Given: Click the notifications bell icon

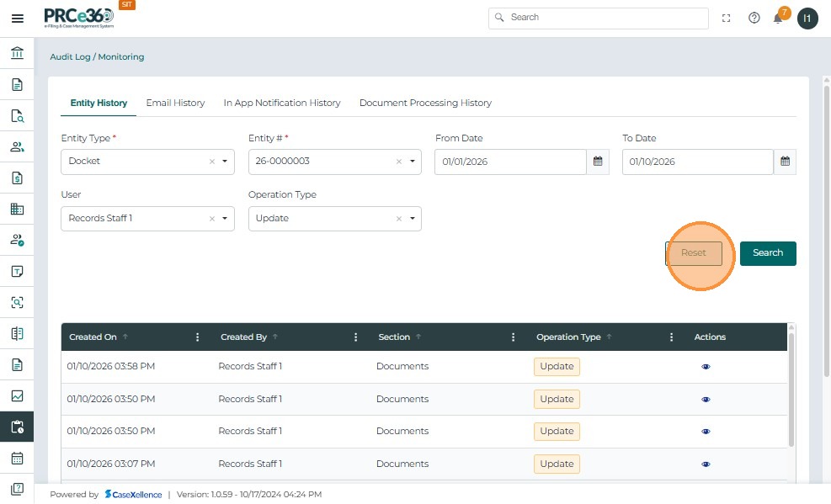Looking at the screenshot, I should (x=778, y=19).
